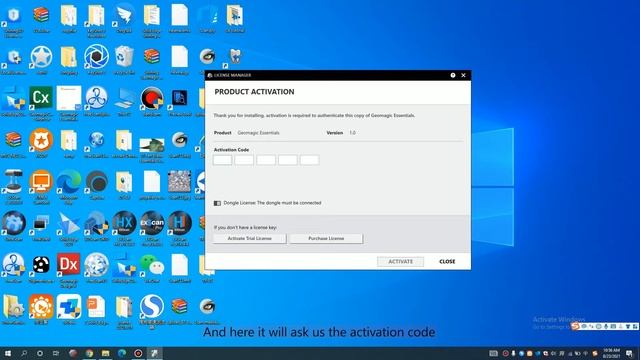
Task: Open the DingTalk wing desktop icon
Action: pyautogui.click(x=124, y=15)
